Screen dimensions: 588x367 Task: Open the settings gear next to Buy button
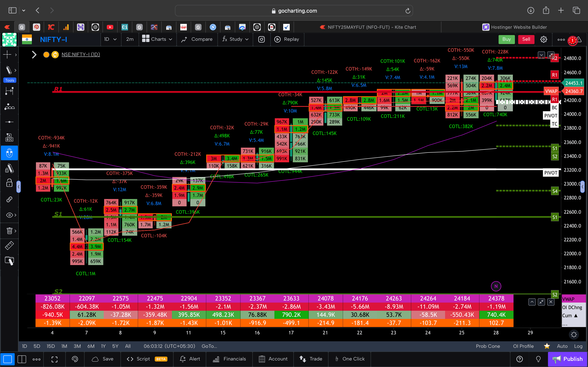(x=543, y=39)
